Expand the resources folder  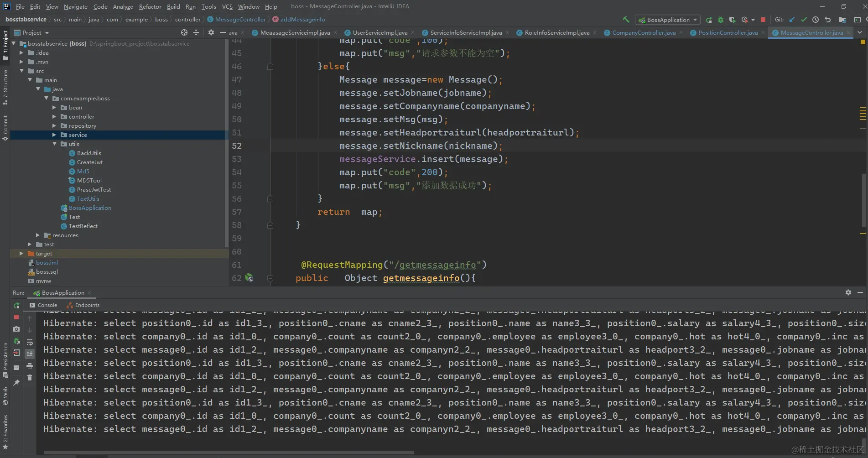point(37,235)
